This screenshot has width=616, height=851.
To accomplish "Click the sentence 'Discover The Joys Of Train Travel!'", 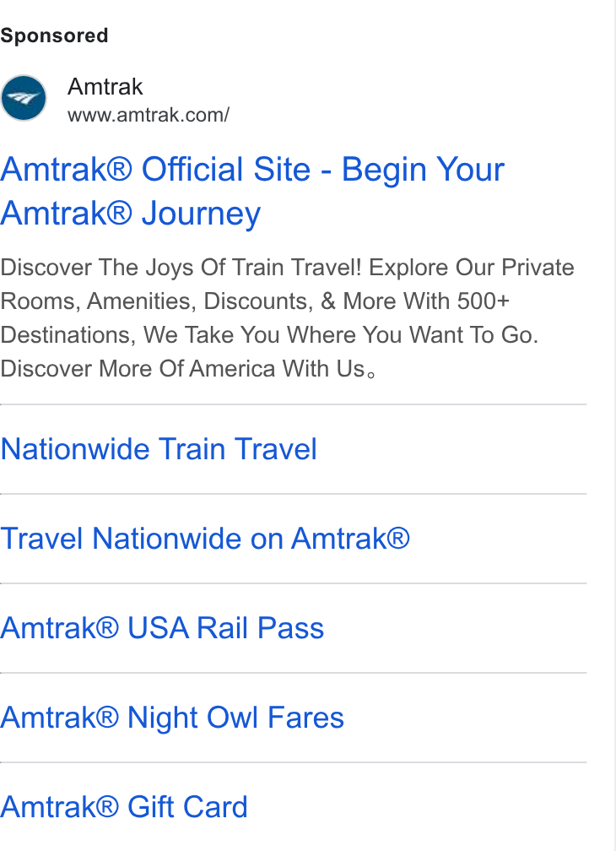I will (x=181, y=268).
